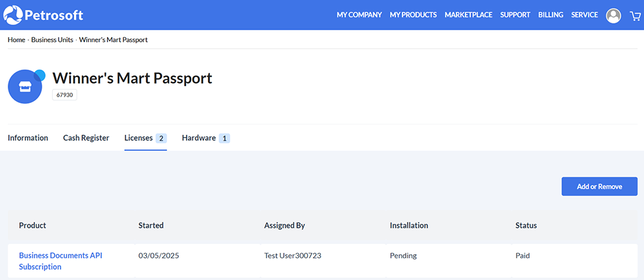Open MY PRODUCTS menu

pos(413,15)
